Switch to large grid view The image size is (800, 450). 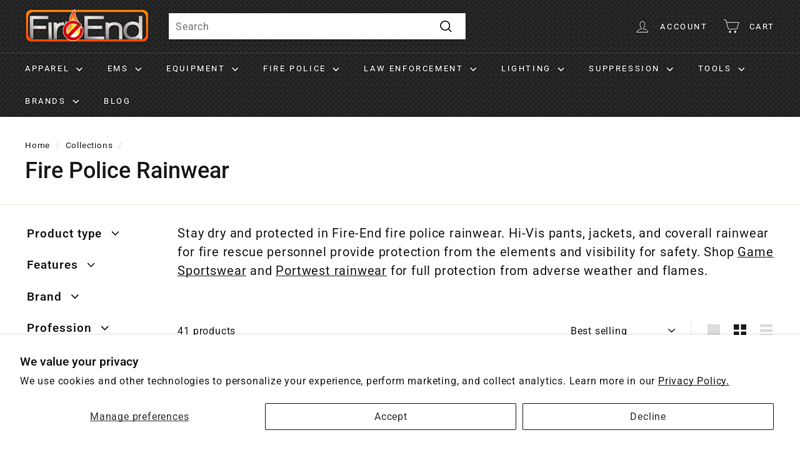point(714,331)
